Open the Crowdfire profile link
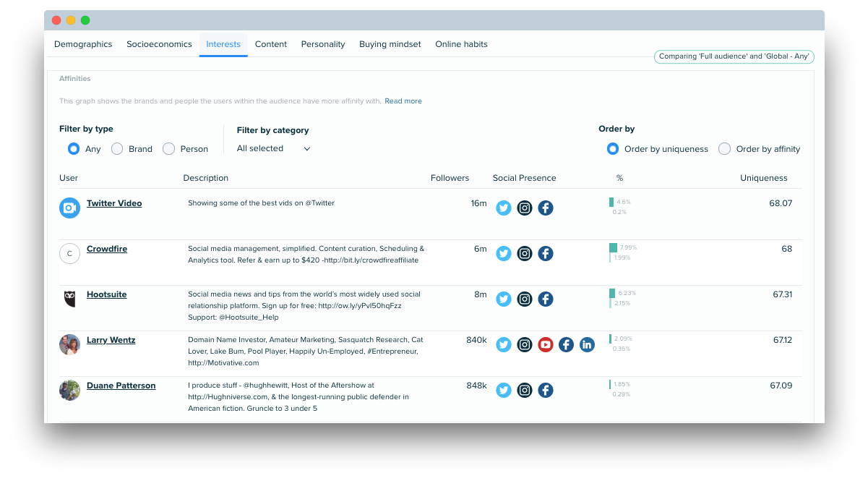This screenshot has height=481, width=868. tap(107, 249)
